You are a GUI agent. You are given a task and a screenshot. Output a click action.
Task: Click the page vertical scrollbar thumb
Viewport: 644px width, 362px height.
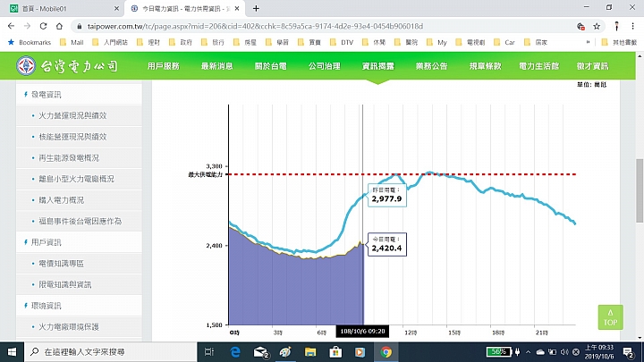(640, 190)
